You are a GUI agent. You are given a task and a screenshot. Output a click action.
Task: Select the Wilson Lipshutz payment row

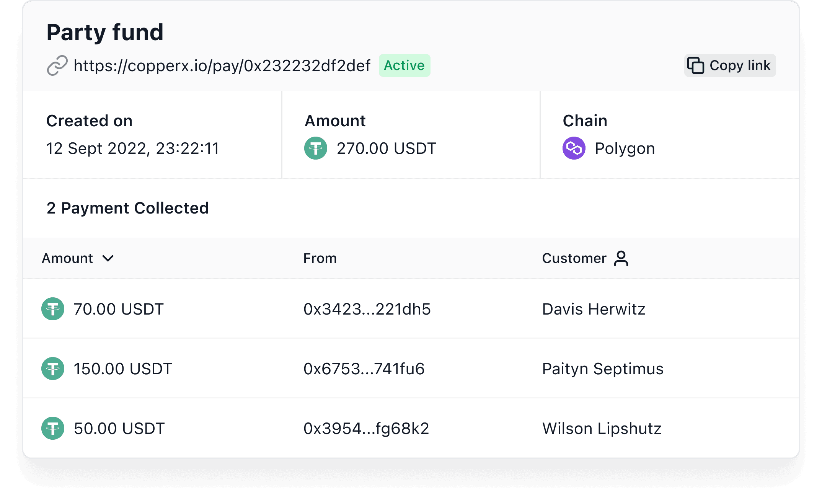click(x=411, y=428)
